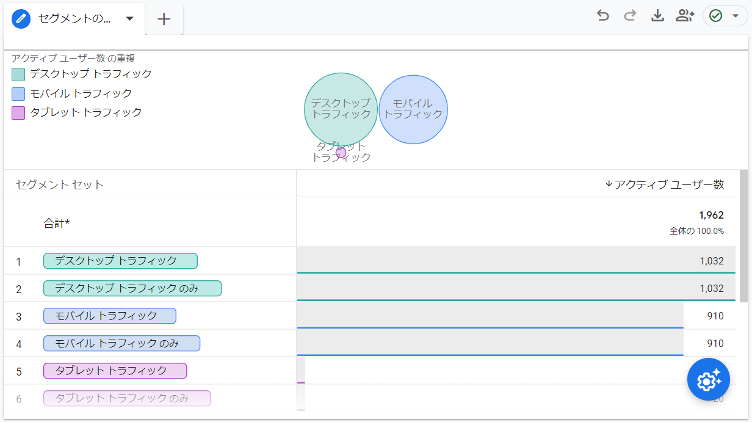This screenshot has height=425, width=755.
Task: Click the share with users icon
Action: (685, 16)
